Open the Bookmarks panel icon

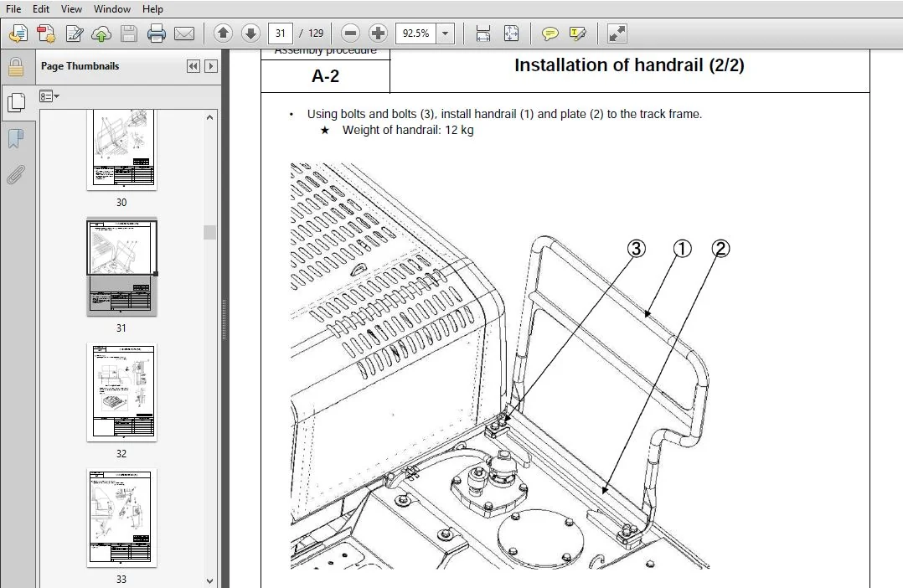point(16,138)
